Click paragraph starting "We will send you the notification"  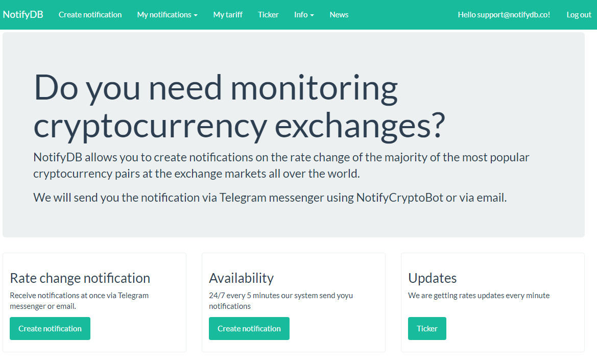tap(270, 198)
